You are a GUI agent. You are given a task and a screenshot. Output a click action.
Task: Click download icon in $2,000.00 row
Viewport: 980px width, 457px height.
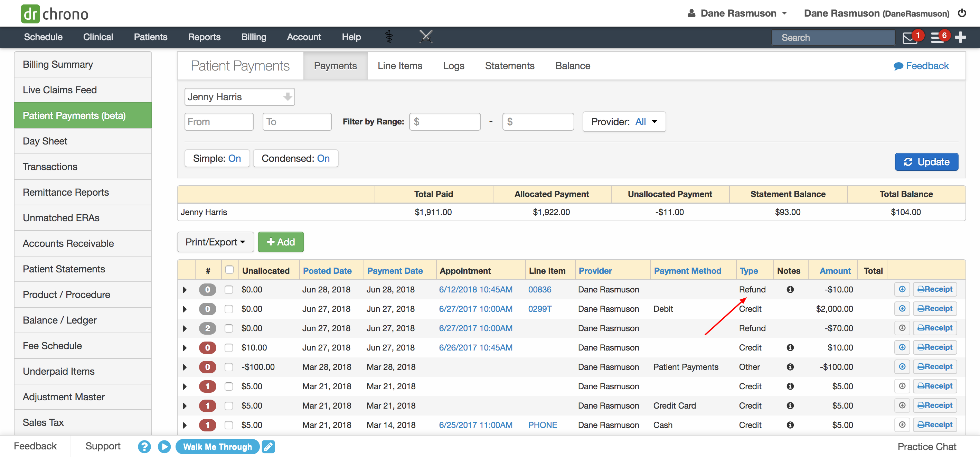click(902, 309)
